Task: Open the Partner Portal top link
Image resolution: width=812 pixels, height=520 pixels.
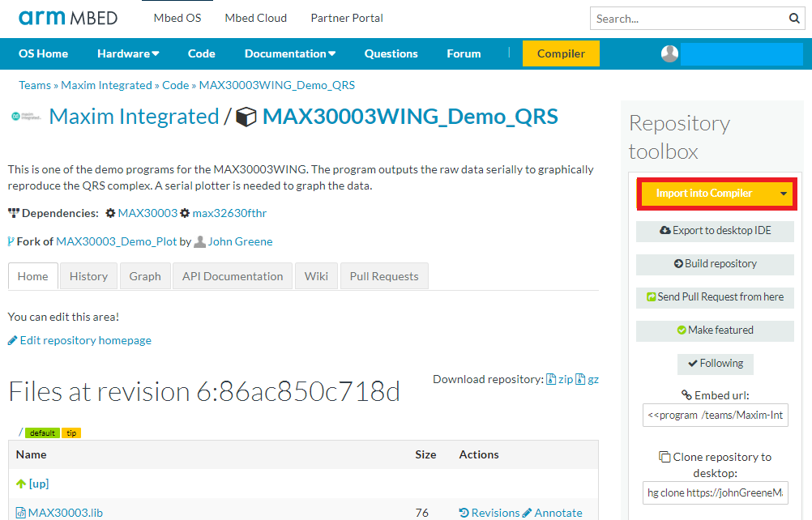Action: coord(347,18)
